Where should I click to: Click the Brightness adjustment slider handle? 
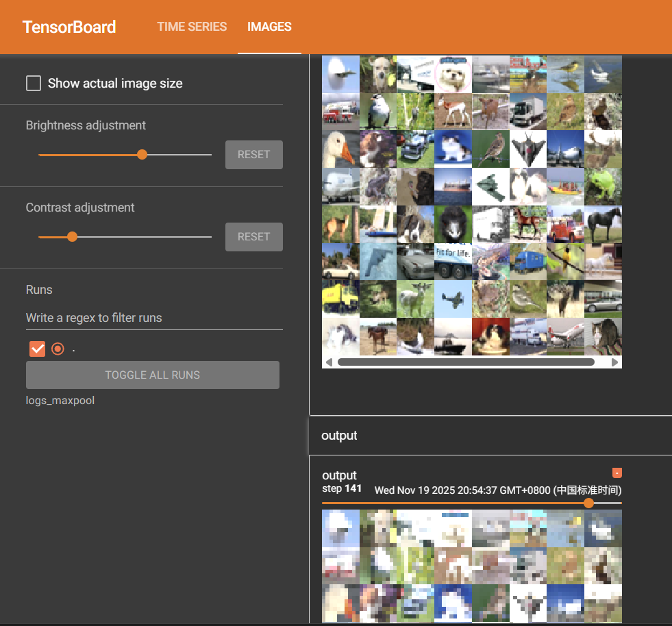coord(142,154)
